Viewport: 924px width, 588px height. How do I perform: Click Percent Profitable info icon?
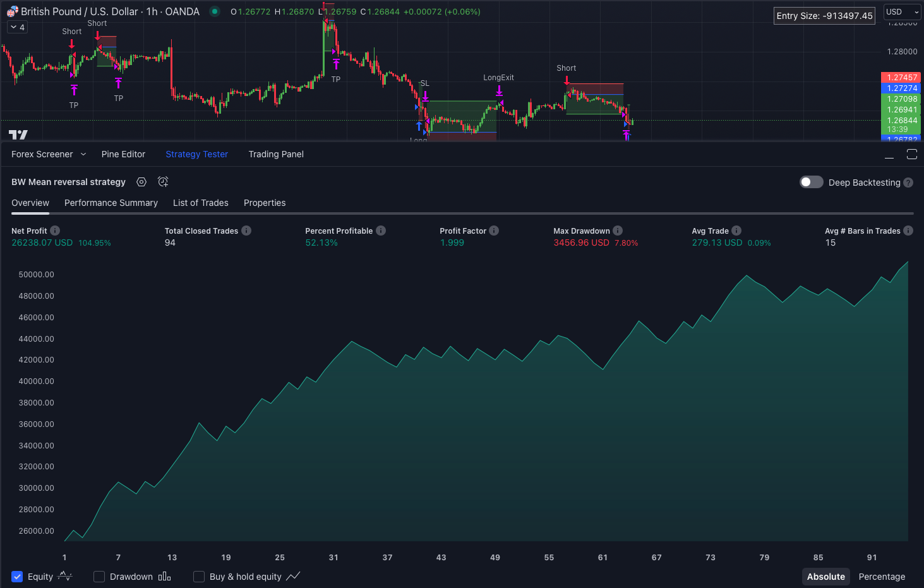[381, 231]
